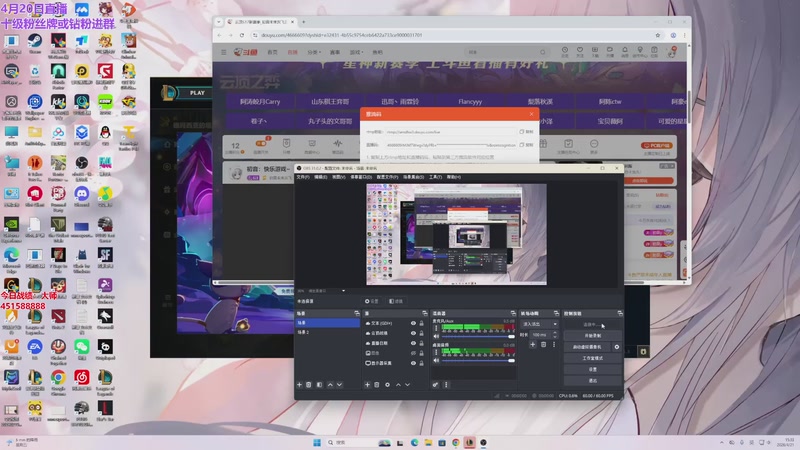Viewport: 800px width, 450px height.
Task: Go to Douyu 首页 nav item
Action: 272,52
